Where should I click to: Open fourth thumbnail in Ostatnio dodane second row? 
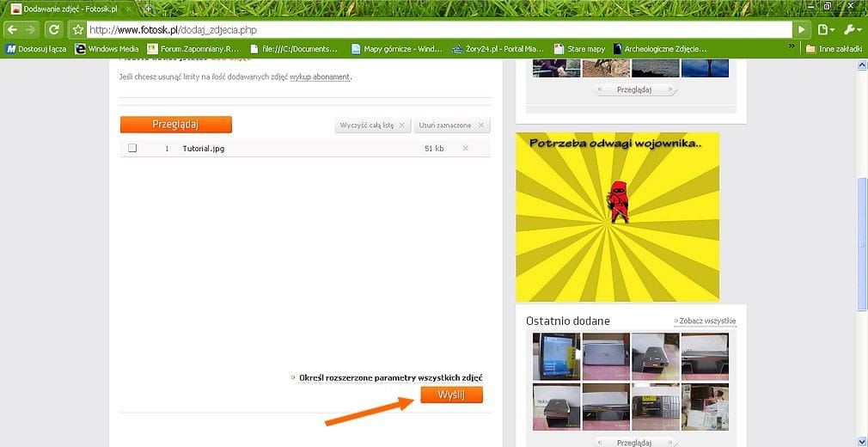click(x=705, y=407)
